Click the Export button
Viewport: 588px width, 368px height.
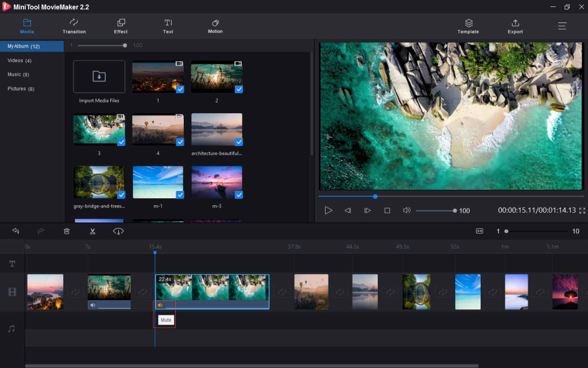(x=515, y=26)
